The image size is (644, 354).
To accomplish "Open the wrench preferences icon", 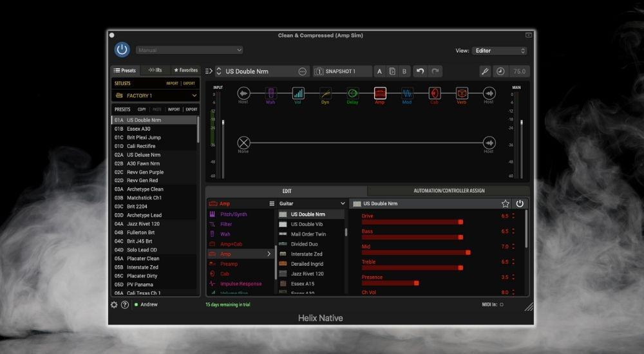I will (x=485, y=71).
